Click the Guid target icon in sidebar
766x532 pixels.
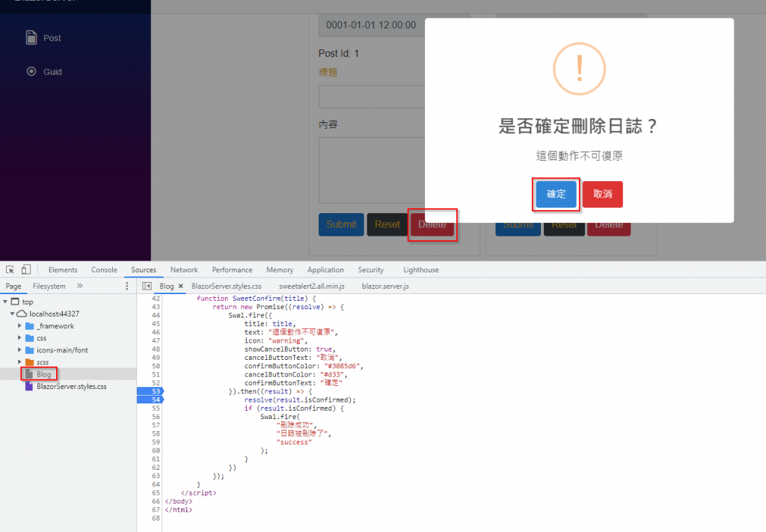(x=31, y=71)
